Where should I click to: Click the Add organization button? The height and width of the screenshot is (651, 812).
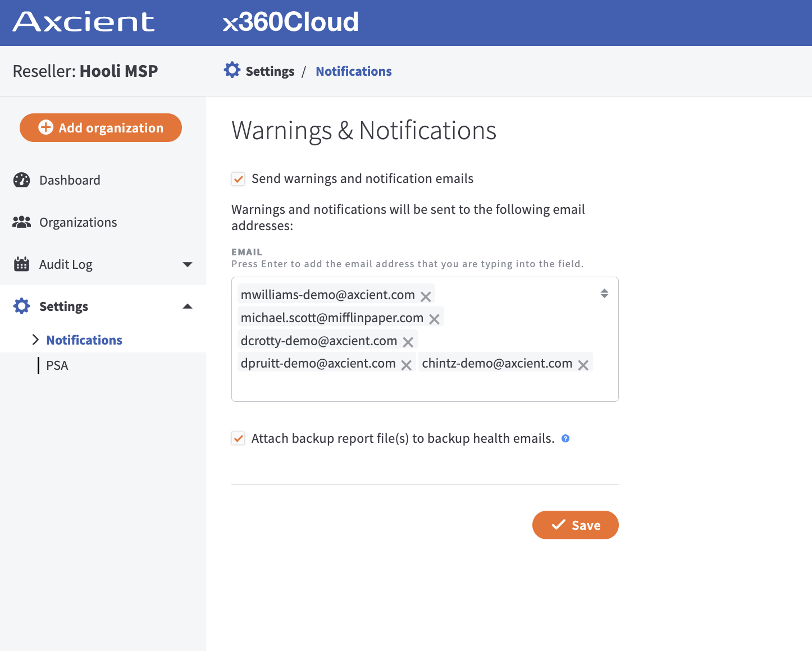(x=101, y=127)
